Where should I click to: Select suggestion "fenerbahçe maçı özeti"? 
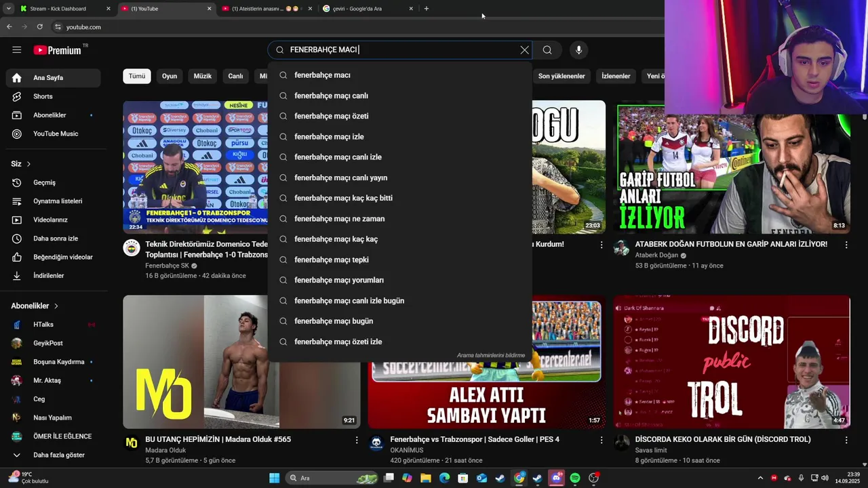[400, 116]
